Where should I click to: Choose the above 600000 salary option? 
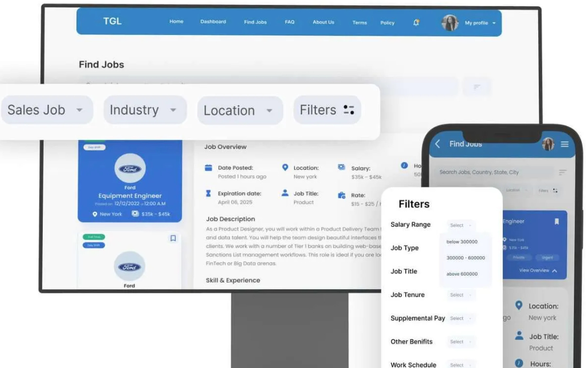[462, 274]
